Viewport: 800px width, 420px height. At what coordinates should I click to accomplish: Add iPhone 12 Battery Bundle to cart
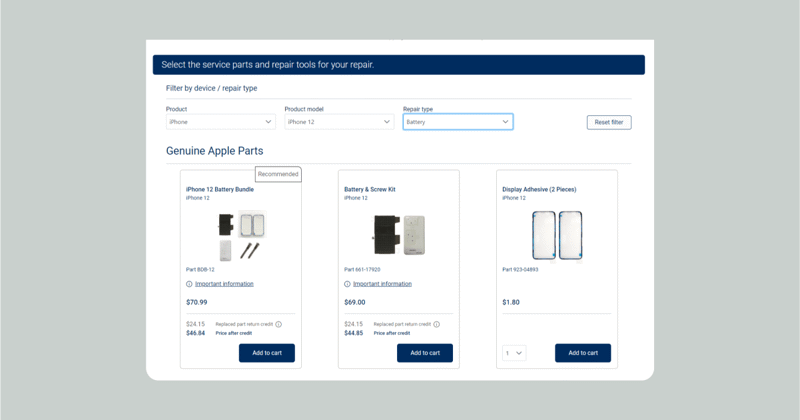tap(267, 353)
